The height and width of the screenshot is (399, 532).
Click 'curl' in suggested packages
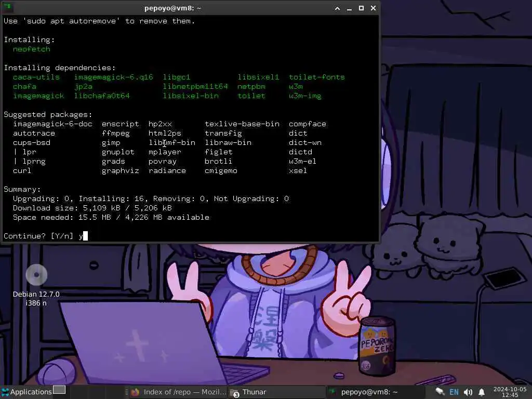(x=22, y=170)
